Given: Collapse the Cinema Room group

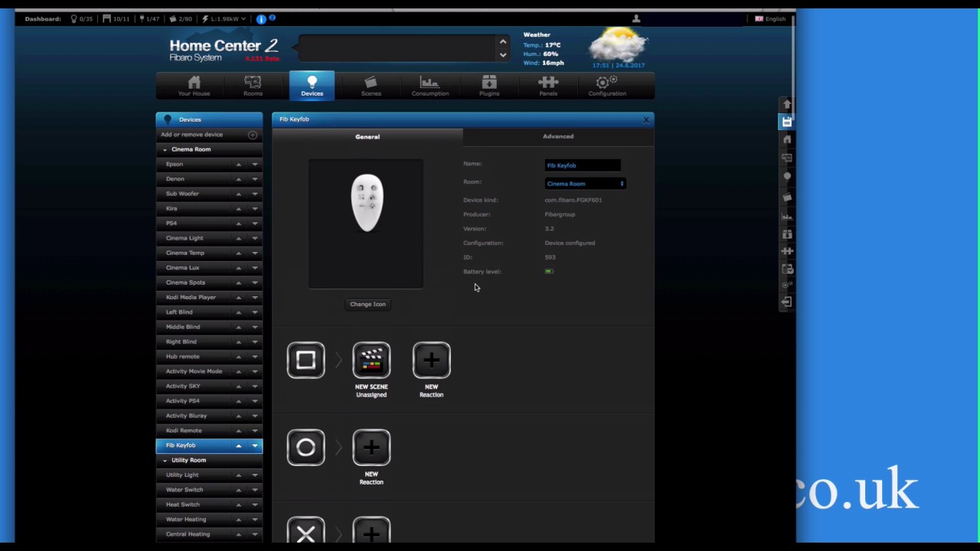Looking at the screenshot, I should [165, 149].
